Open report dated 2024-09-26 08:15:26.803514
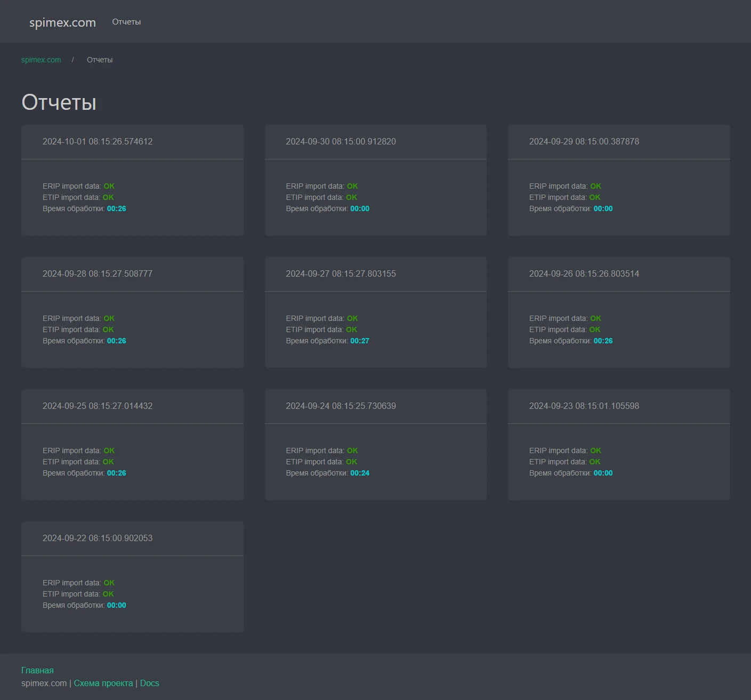Image resolution: width=751 pixels, height=700 pixels. tap(584, 273)
